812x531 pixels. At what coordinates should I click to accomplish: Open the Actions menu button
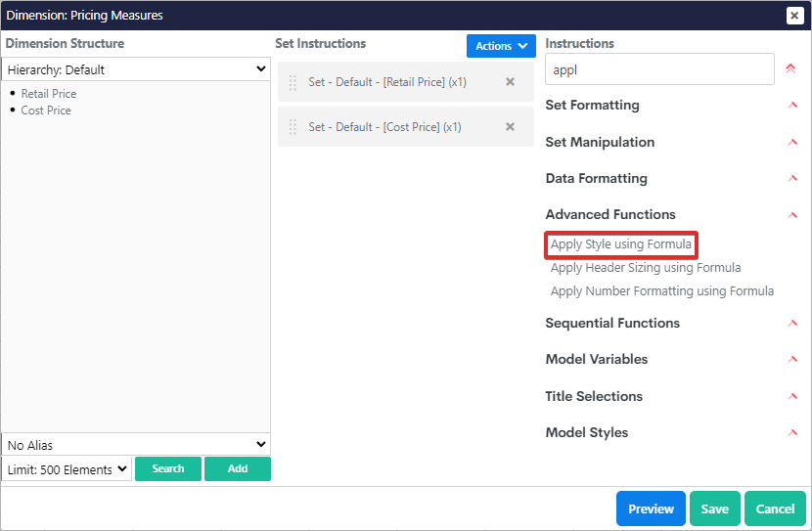tap(501, 46)
